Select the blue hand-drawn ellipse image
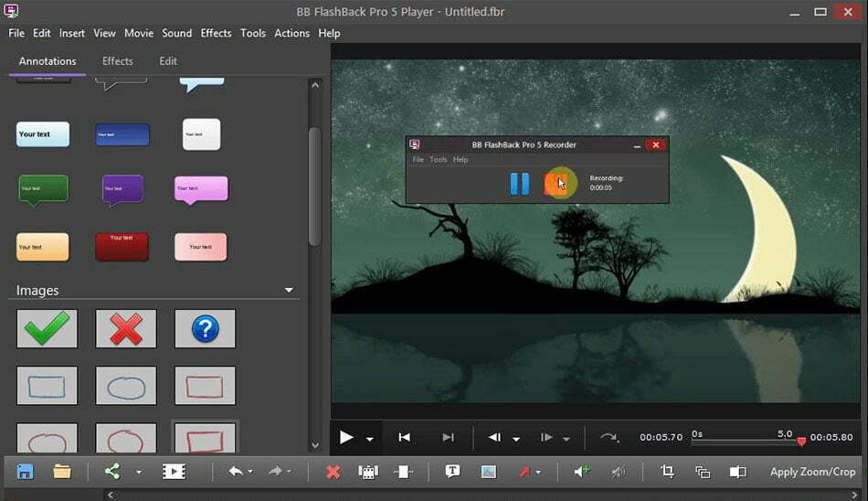This screenshot has height=501, width=868. tap(126, 386)
